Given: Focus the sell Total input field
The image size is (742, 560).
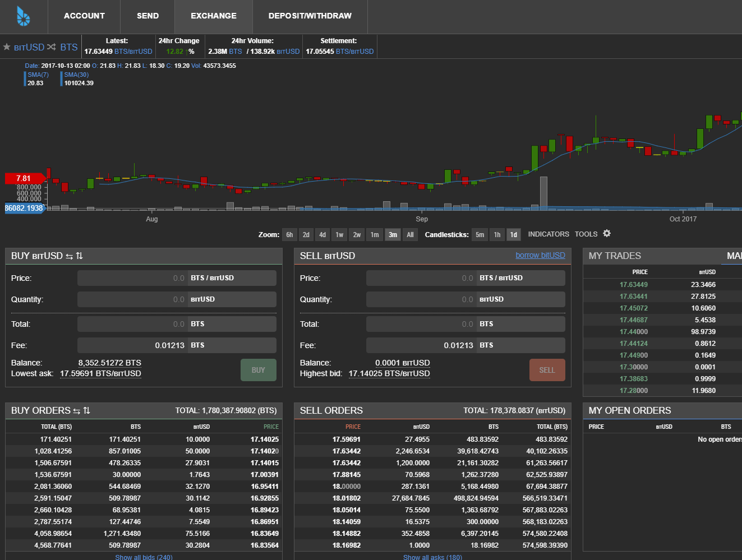Looking at the screenshot, I should [421, 324].
